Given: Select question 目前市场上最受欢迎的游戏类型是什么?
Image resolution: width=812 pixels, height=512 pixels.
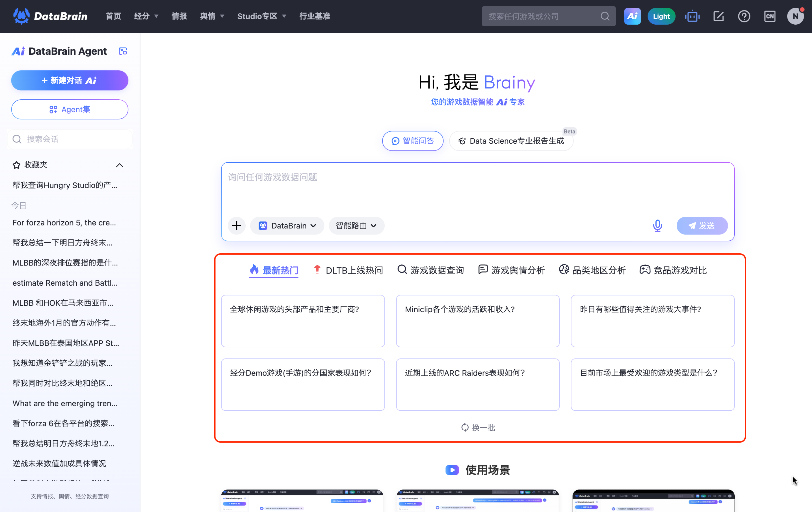Looking at the screenshot, I should 652,385.
